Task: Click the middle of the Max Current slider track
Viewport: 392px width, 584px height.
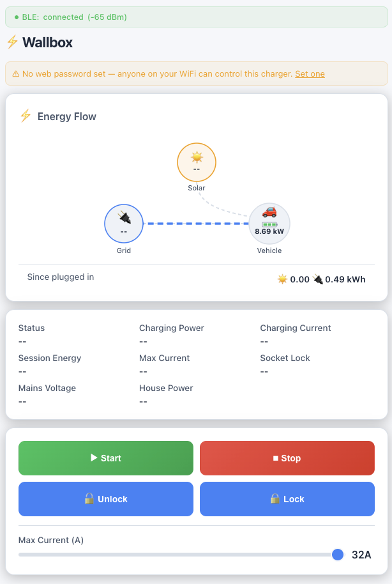Action: pyautogui.click(x=182, y=555)
